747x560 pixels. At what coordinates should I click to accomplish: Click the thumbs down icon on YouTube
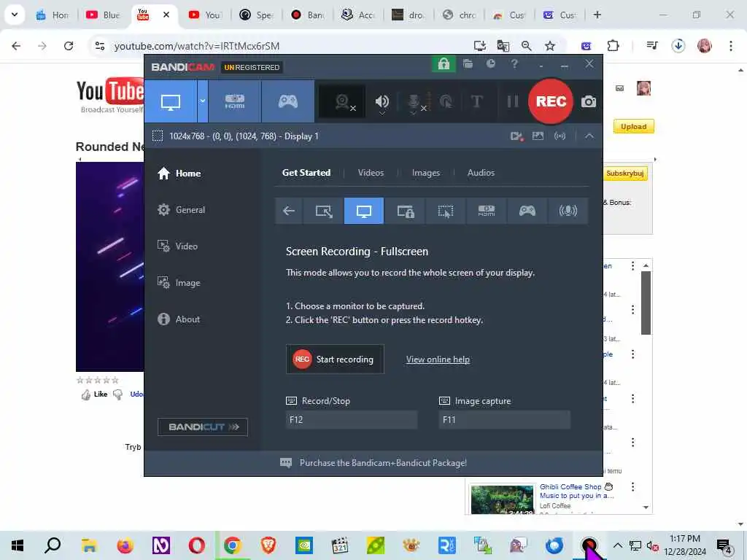click(117, 394)
